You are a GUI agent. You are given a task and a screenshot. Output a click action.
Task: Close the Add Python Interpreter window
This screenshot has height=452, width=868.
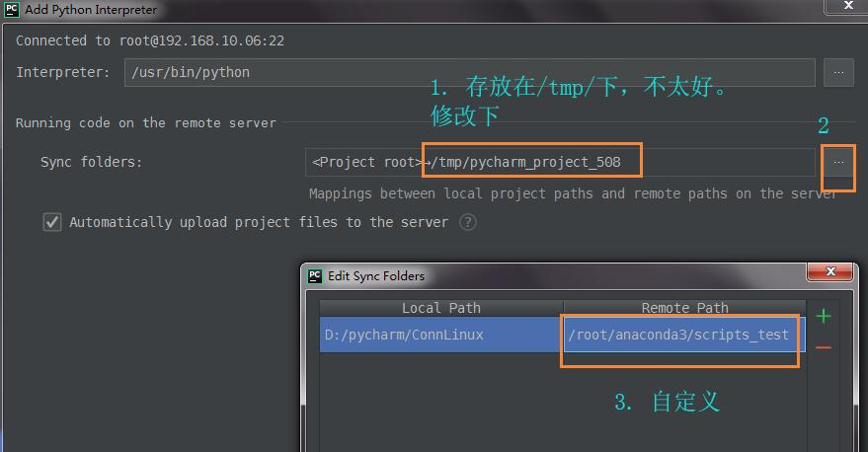(x=848, y=6)
